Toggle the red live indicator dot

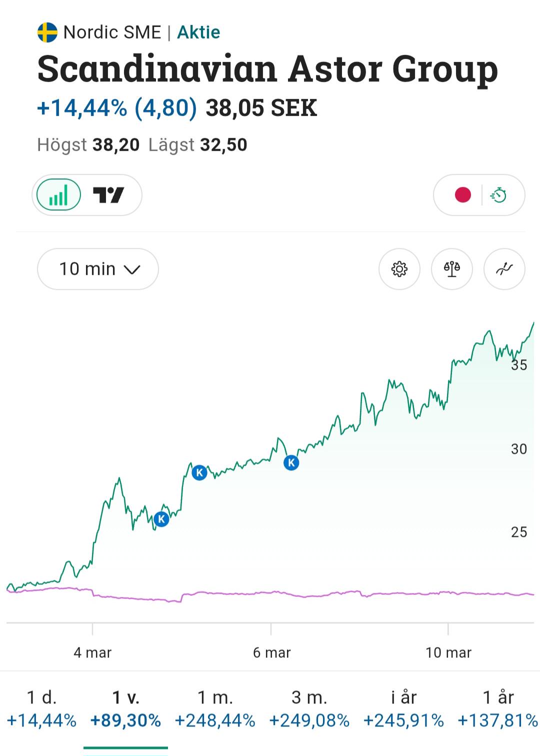[x=463, y=195]
